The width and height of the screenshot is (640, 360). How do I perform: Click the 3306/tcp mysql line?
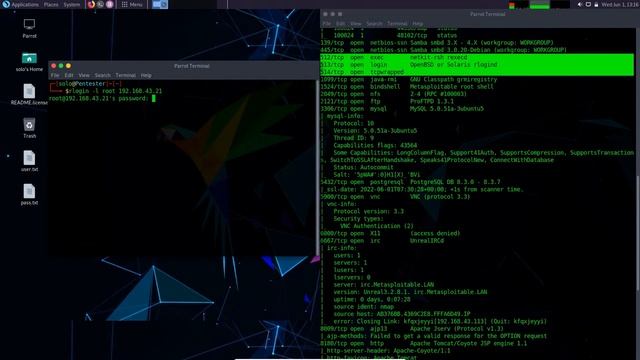402,109
